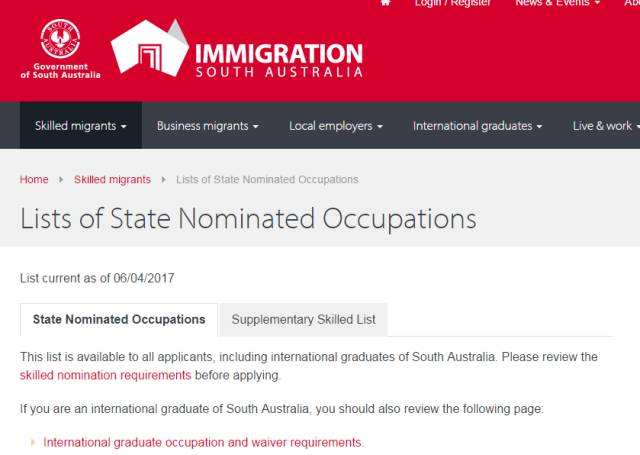Click the home icon in top bar
Viewport: 640px width, 455px height.
click(386, 3)
